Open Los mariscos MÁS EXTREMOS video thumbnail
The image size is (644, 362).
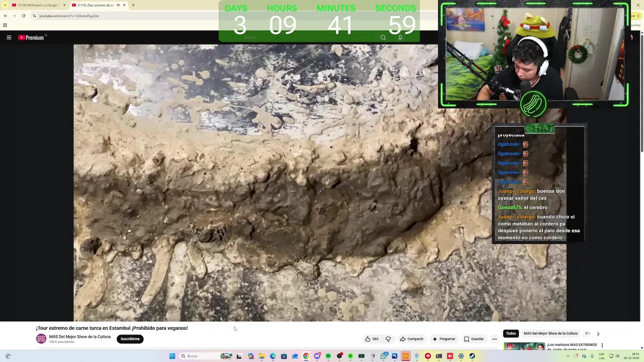click(x=524, y=346)
